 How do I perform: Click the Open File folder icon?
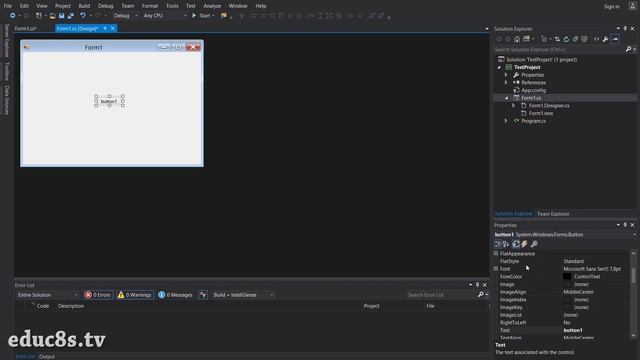(52, 16)
